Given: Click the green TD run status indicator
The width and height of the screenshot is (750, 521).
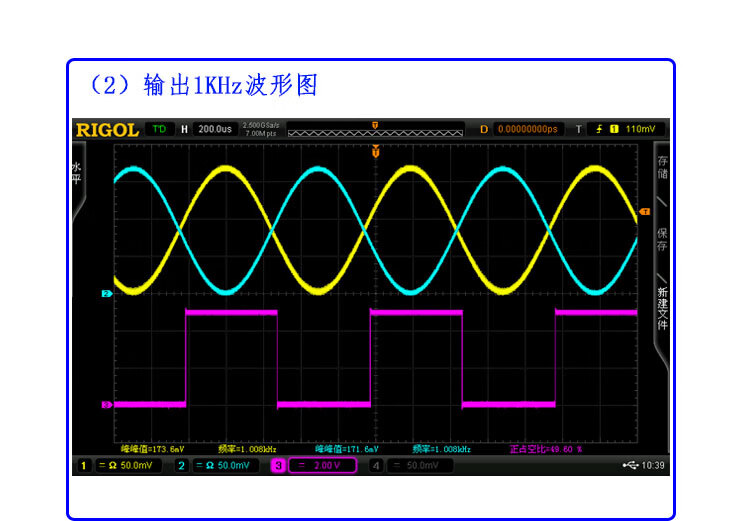Looking at the screenshot, I should (158, 129).
